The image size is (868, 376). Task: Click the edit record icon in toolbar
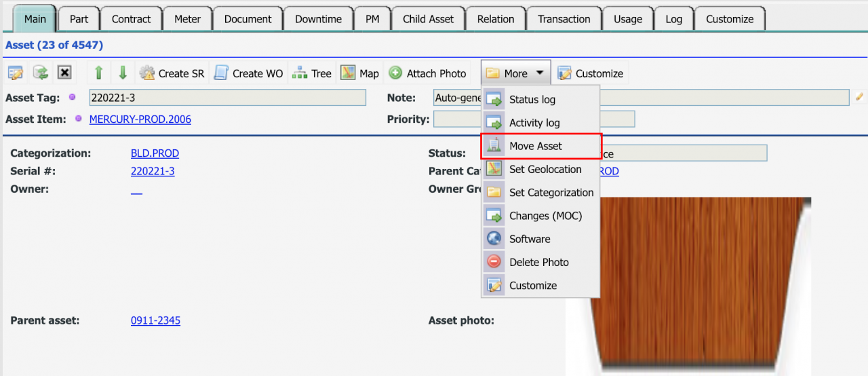click(16, 73)
